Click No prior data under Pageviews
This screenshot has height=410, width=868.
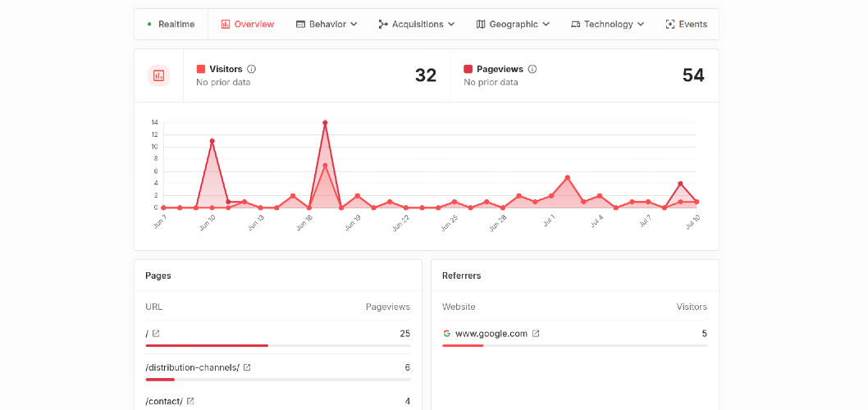click(x=491, y=83)
